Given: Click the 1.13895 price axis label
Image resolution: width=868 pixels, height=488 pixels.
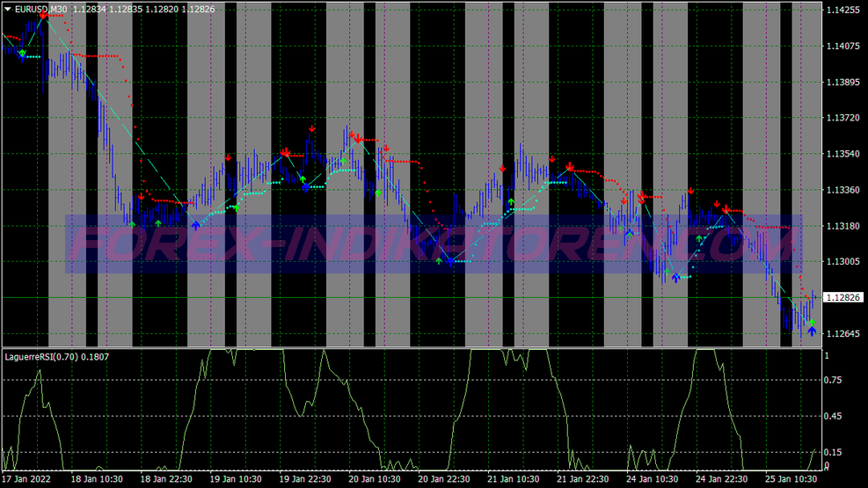Looking at the screenshot, I should 843,82.
